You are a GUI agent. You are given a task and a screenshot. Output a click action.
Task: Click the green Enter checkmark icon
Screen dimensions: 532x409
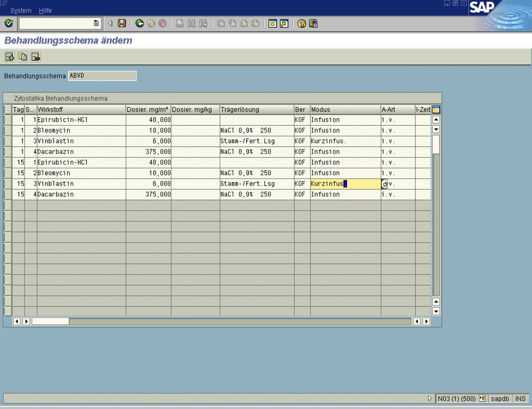[9, 24]
